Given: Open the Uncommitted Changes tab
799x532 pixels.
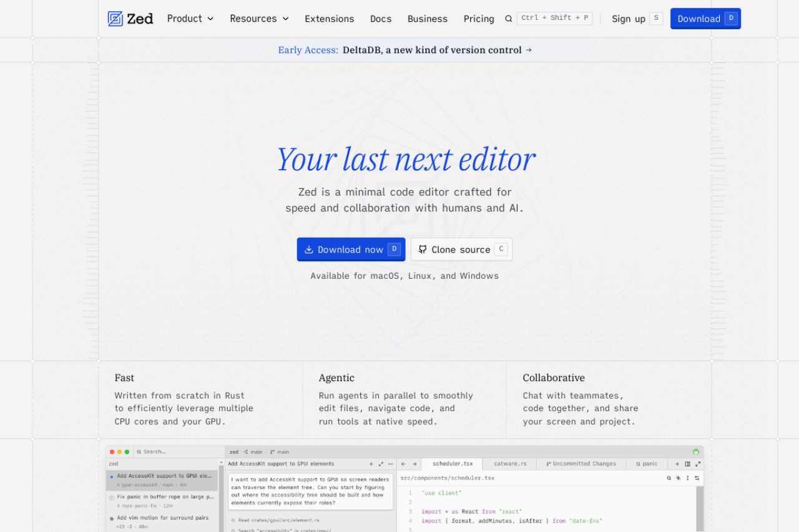Looking at the screenshot, I should pyautogui.click(x=581, y=464).
